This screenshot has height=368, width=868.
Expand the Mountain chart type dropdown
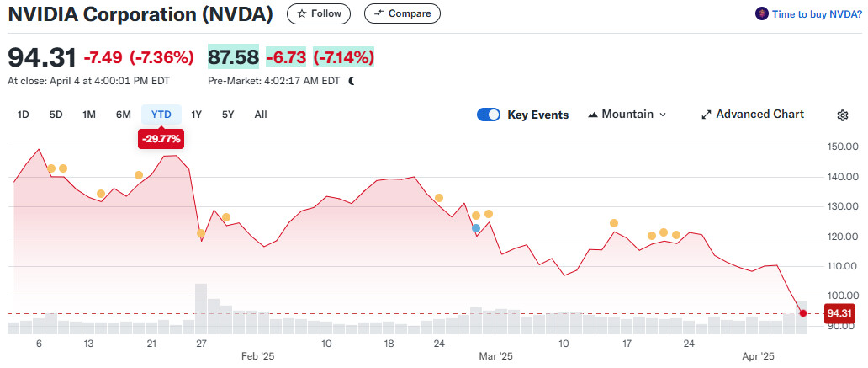click(x=627, y=115)
